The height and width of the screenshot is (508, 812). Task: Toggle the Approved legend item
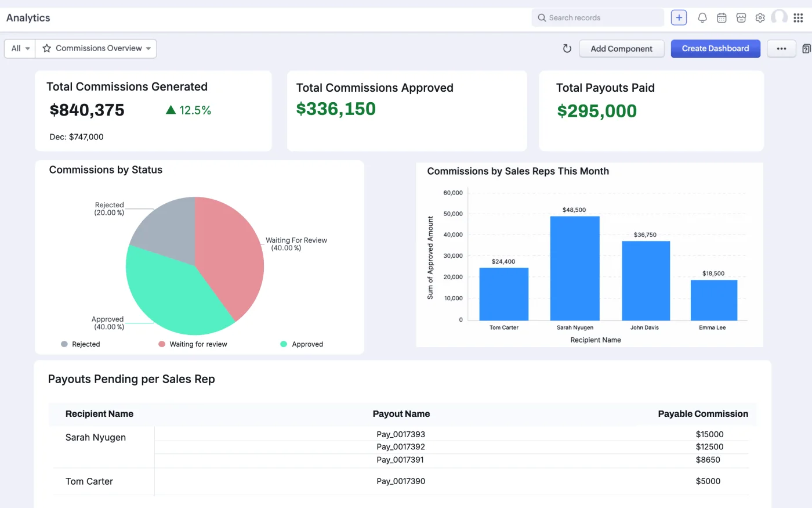[x=302, y=344]
